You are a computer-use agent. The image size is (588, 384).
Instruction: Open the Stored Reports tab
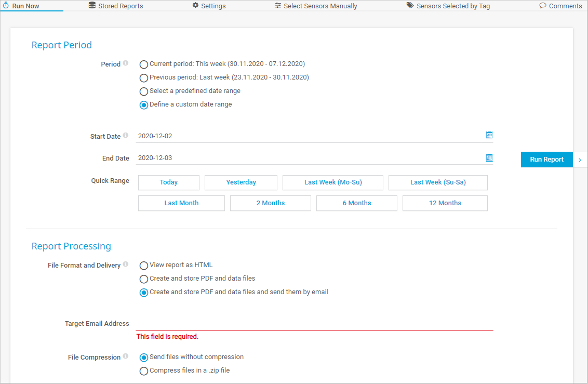[x=116, y=6]
